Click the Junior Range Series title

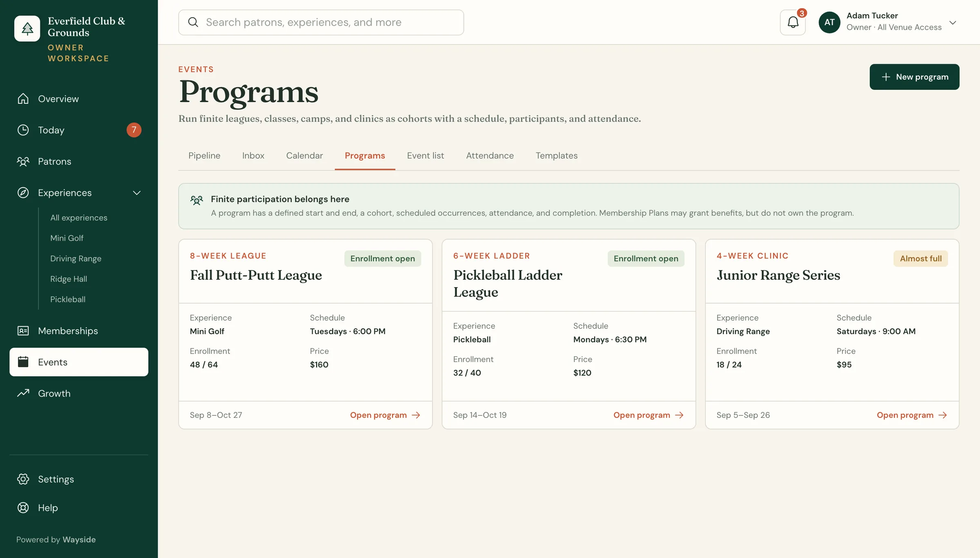coord(778,275)
